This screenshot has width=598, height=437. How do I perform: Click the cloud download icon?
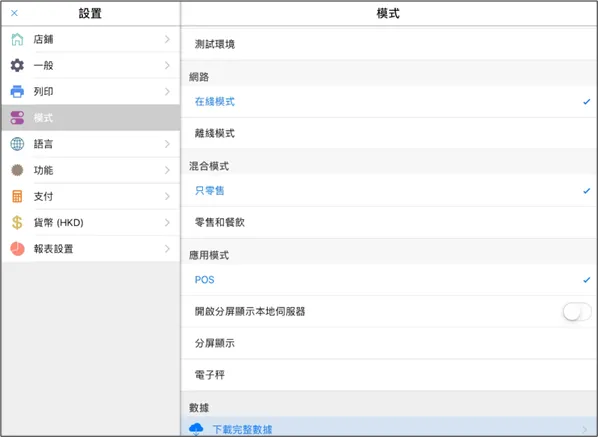coord(196,429)
